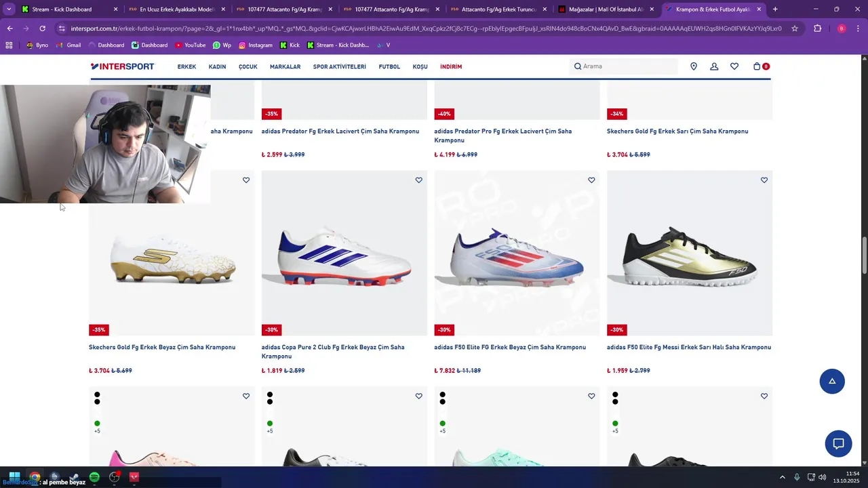Open the Windows Start button
The image size is (868, 488).
tap(14, 477)
